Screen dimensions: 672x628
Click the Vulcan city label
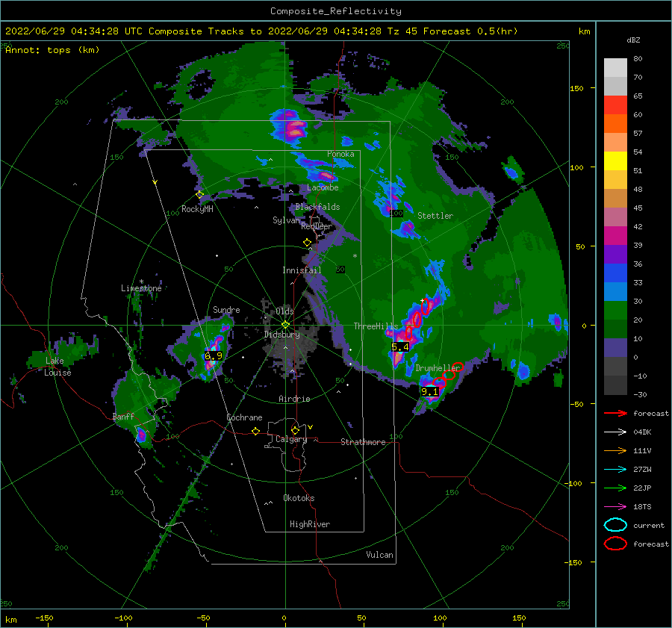379,555
